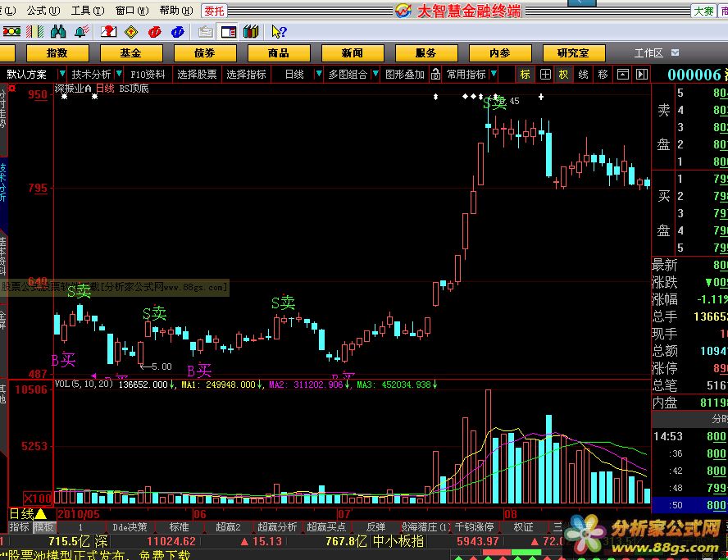Viewport: 728px width, 560px height.
Task: Click the VOL(5,10,20) indicator label
Action: 84,384
